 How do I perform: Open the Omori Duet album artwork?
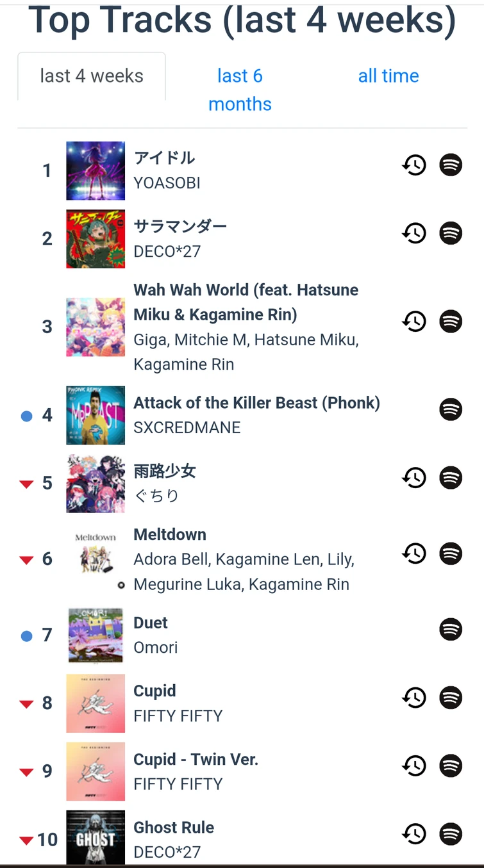click(x=96, y=635)
